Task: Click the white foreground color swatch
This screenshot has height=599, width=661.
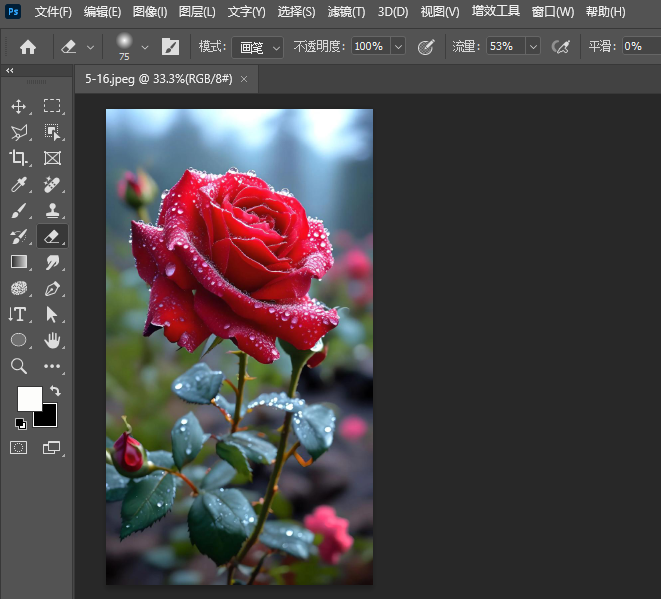Action: pyautogui.click(x=30, y=398)
